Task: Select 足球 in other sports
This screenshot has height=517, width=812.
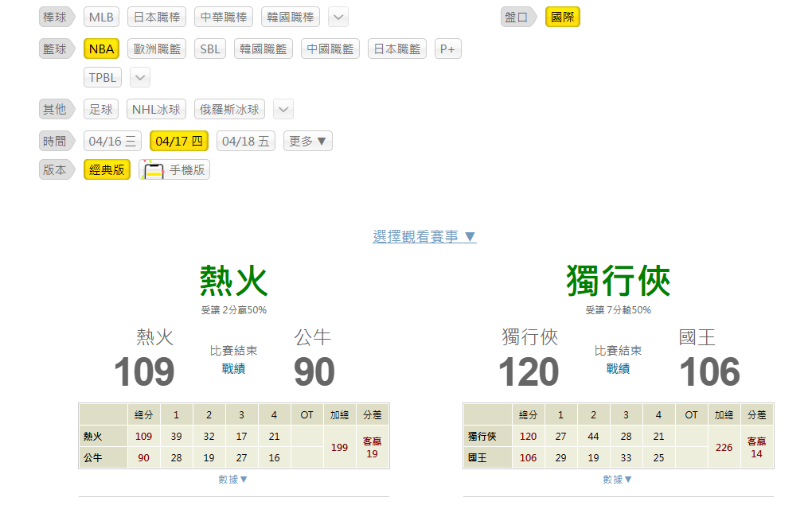Action: (101, 109)
